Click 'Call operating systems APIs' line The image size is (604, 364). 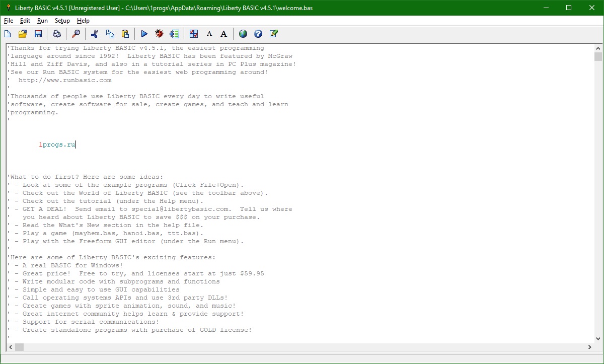coord(117,298)
